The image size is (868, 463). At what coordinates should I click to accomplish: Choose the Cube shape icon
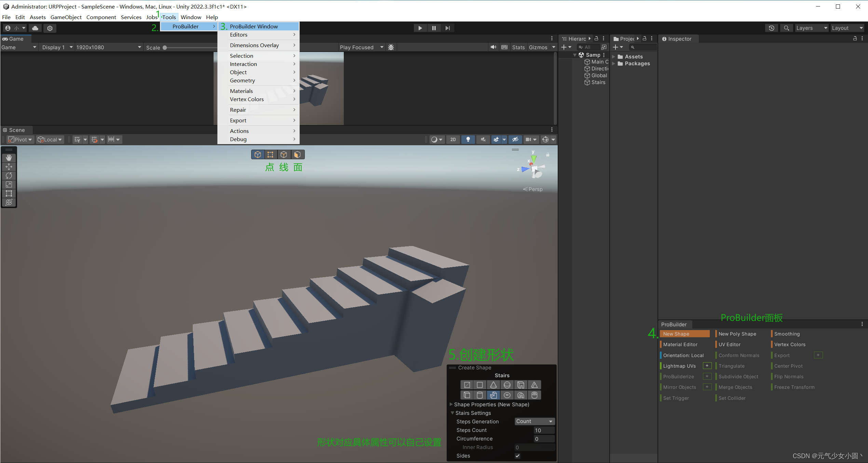[x=467, y=395]
